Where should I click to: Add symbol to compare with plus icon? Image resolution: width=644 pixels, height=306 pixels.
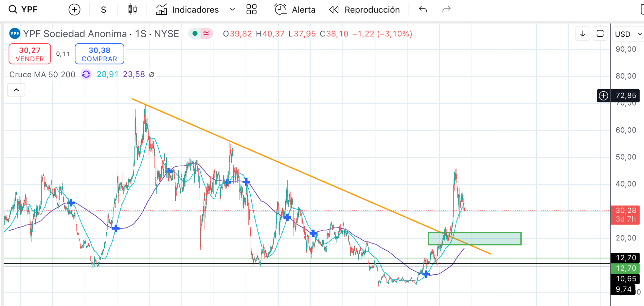point(75,10)
